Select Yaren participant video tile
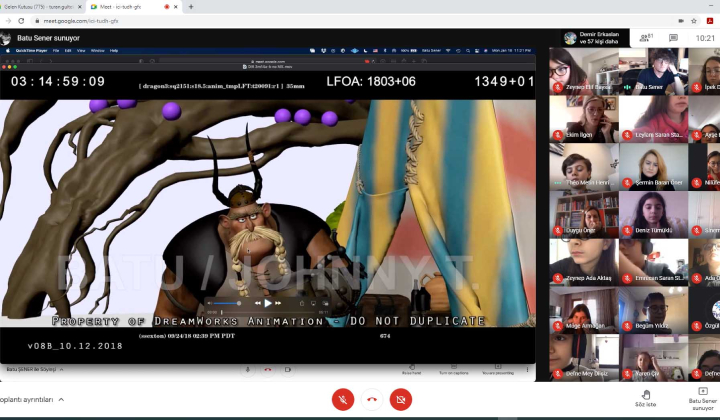Image resolution: width=720 pixels, height=420 pixels. coord(653,358)
